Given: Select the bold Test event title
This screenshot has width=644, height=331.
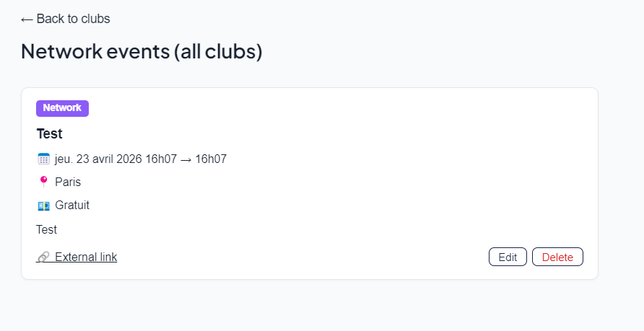Looking at the screenshot, I should (49, 133).
